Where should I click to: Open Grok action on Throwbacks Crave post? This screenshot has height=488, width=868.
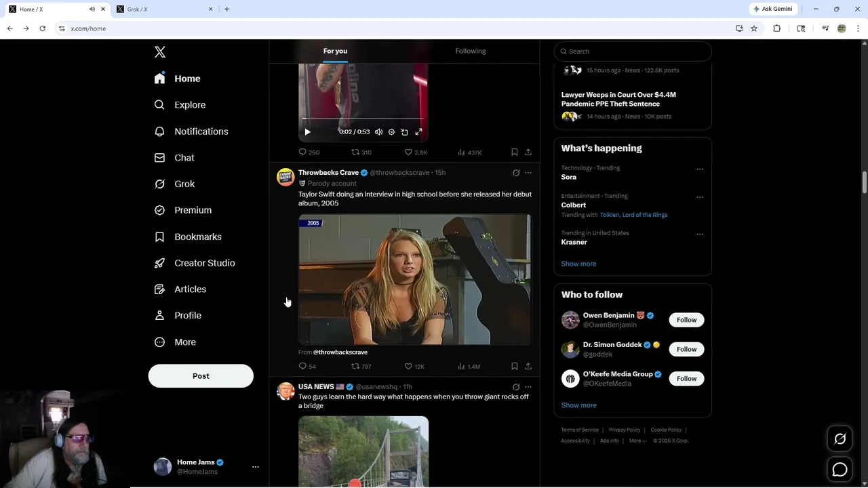pos(516,173)
